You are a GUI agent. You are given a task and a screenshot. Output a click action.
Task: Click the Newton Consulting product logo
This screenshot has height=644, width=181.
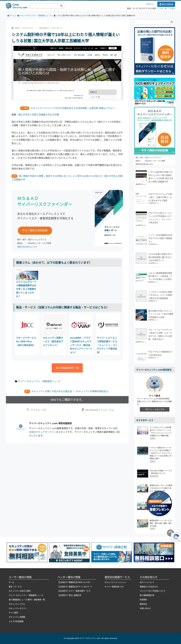tap(108, 325)
